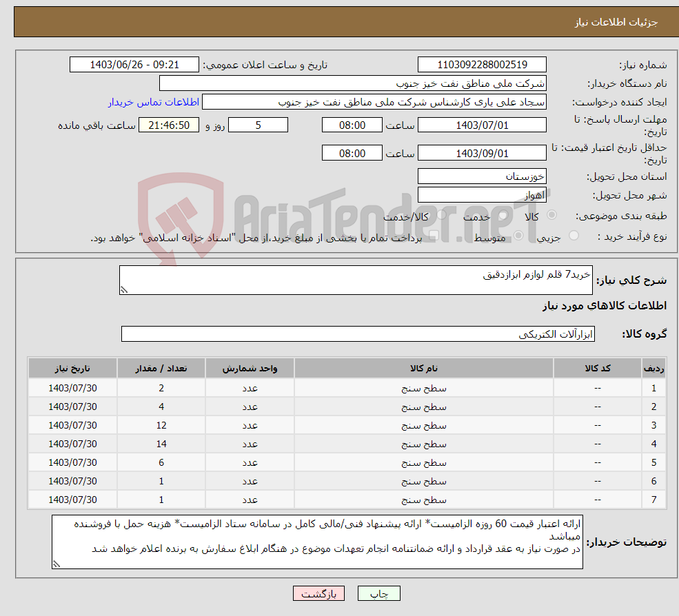Select the متوسط purchase type radio button
Screen dimensions: 679x616
[518, 236]
